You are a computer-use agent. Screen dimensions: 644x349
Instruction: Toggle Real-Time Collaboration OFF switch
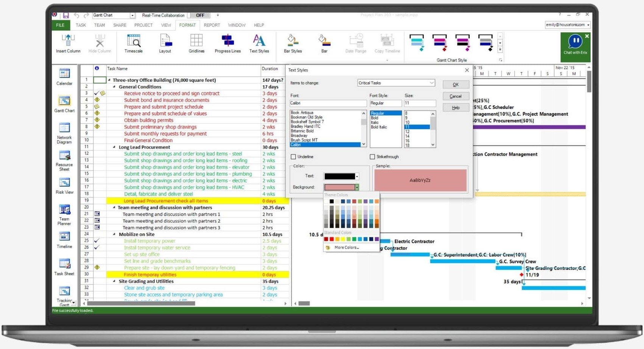[x=200, y=16]
